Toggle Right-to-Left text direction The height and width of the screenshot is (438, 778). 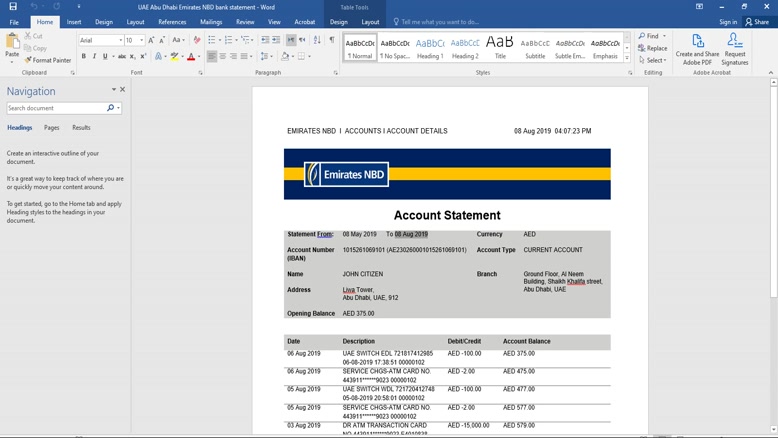[x=302, y=40]
